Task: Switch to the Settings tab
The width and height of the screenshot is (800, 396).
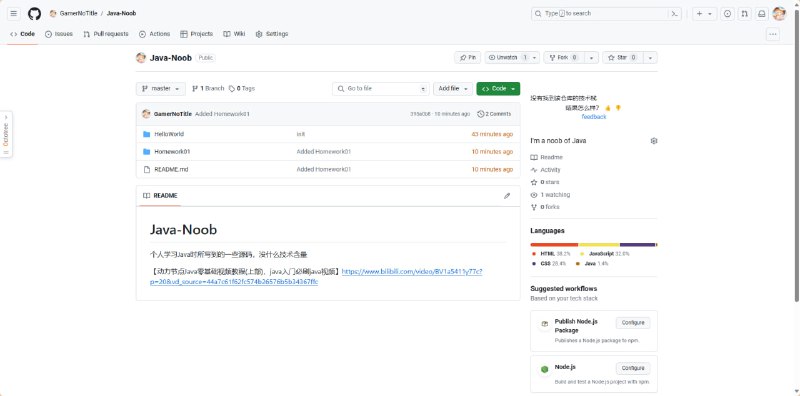Action: pos(271,34)
